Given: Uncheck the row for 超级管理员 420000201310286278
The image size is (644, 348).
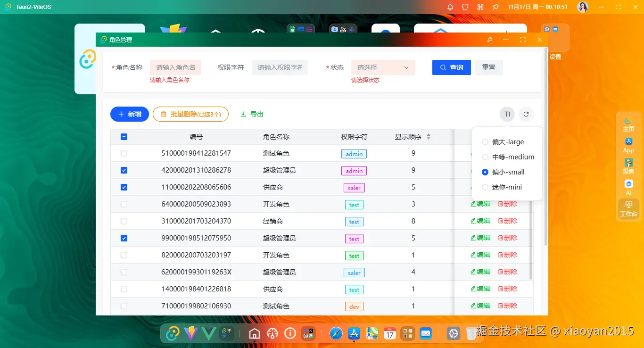Looking at the screenshot, I should tap(124, 170).
